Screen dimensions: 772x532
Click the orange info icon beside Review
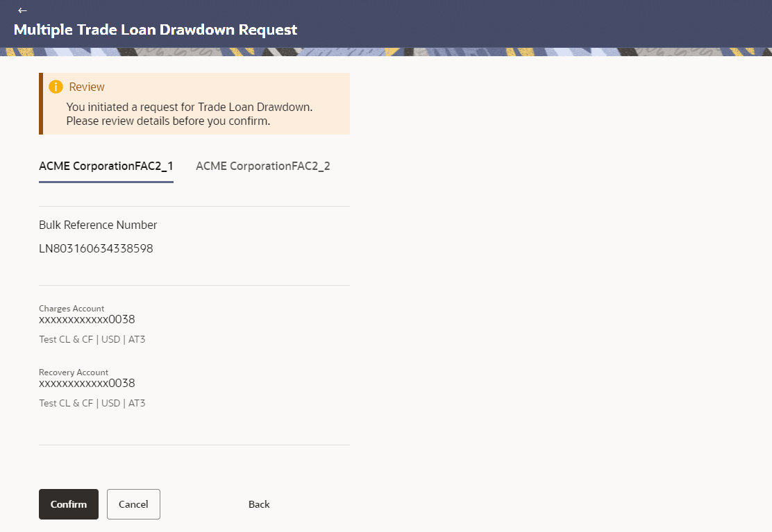coord(56,87)
